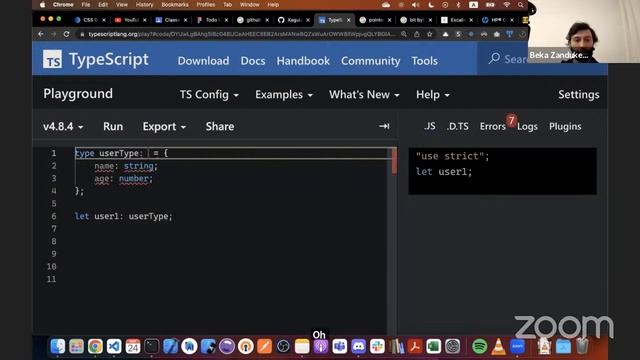Open the Help dropdown in Playground
This screenshot has width=640, height=360.
(x=433, y=95)
